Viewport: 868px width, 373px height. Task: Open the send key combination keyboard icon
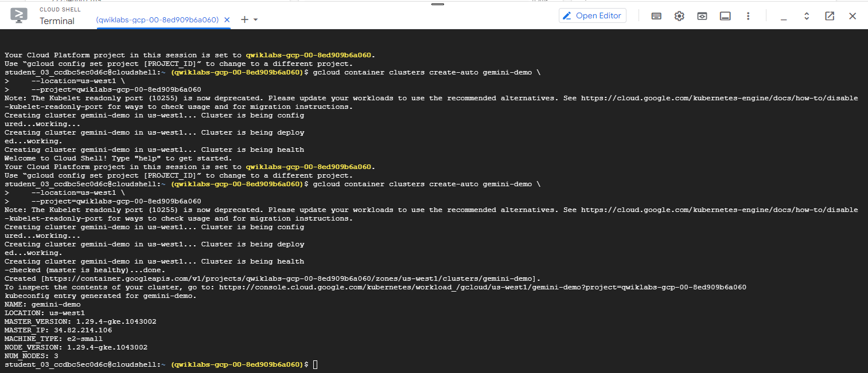click(656, 16)
